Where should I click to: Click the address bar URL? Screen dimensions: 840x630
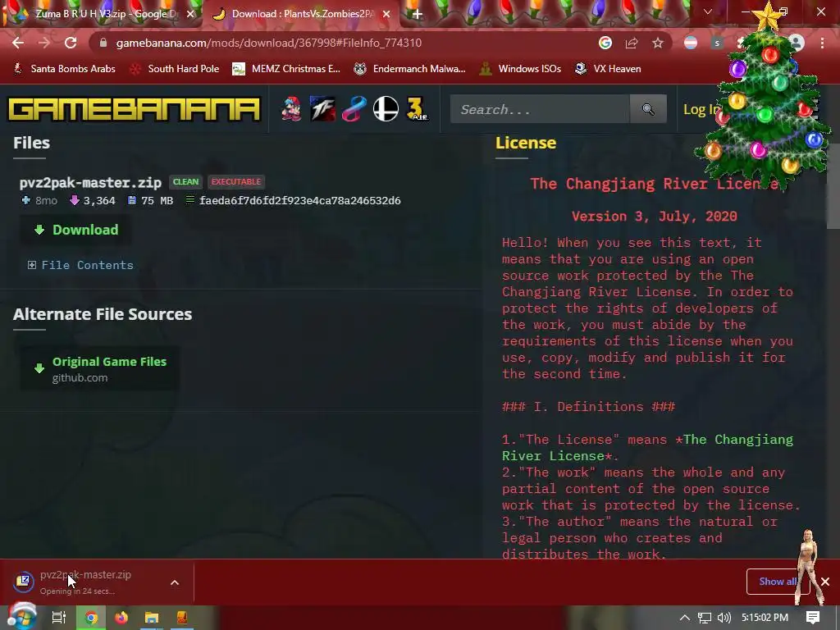(x=269, y=43)
